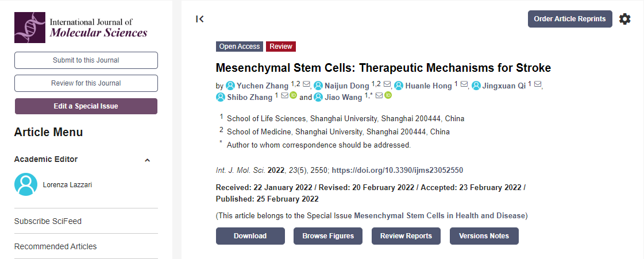The image size is (644, 259).
Task: Open Shibo Zhang's ORCID icon
Action: tap(293, 96)
